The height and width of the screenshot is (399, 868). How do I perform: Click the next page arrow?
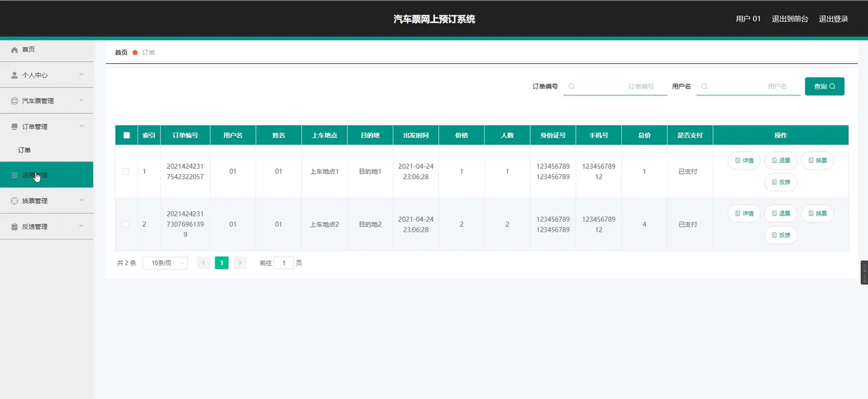[x=240, y=263]
